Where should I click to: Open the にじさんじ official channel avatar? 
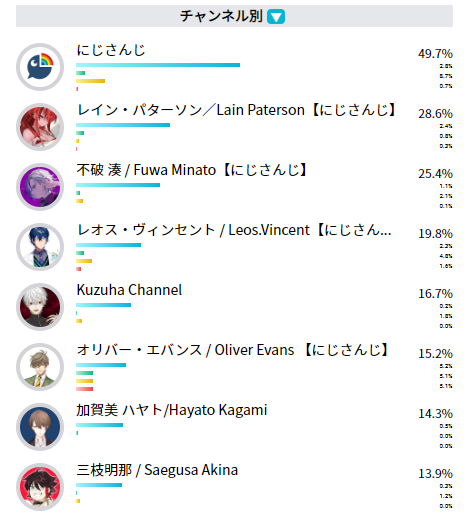coord(40,67)
